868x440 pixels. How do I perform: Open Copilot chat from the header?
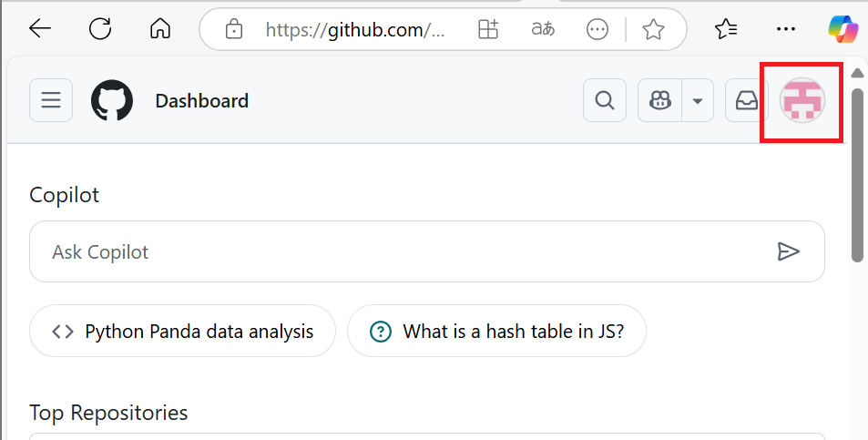click(x=660, y=100)
